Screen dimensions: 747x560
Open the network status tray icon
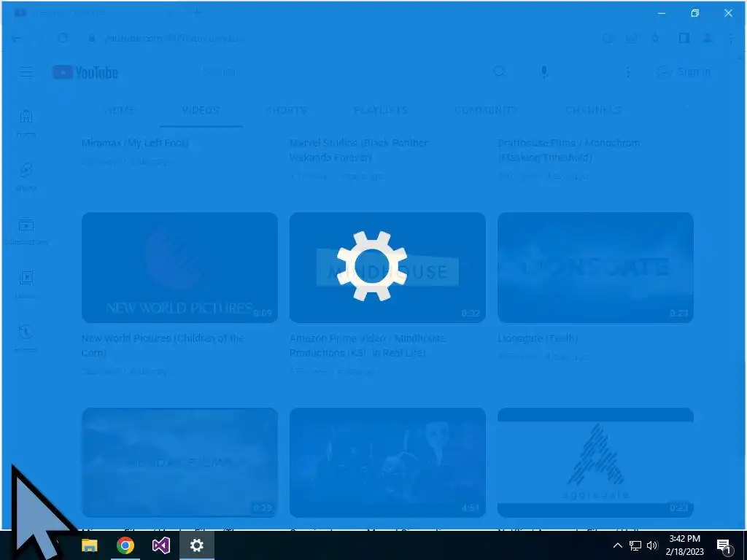tap(635, 545)
